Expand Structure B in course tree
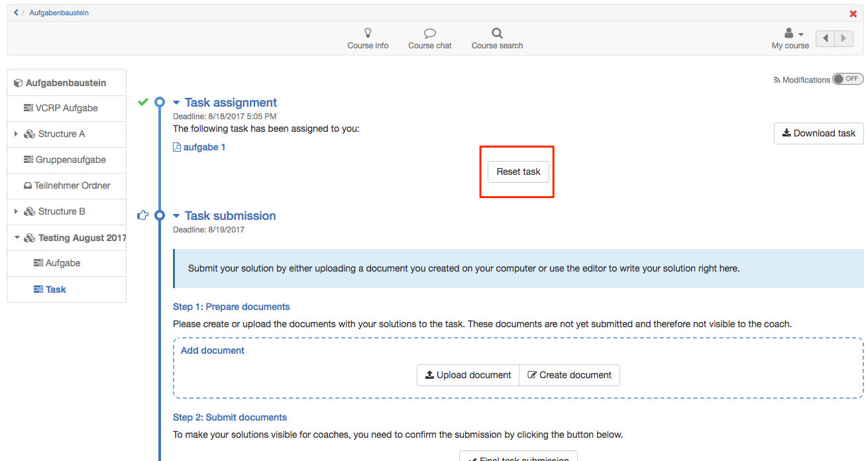 (x=16, y=211)
